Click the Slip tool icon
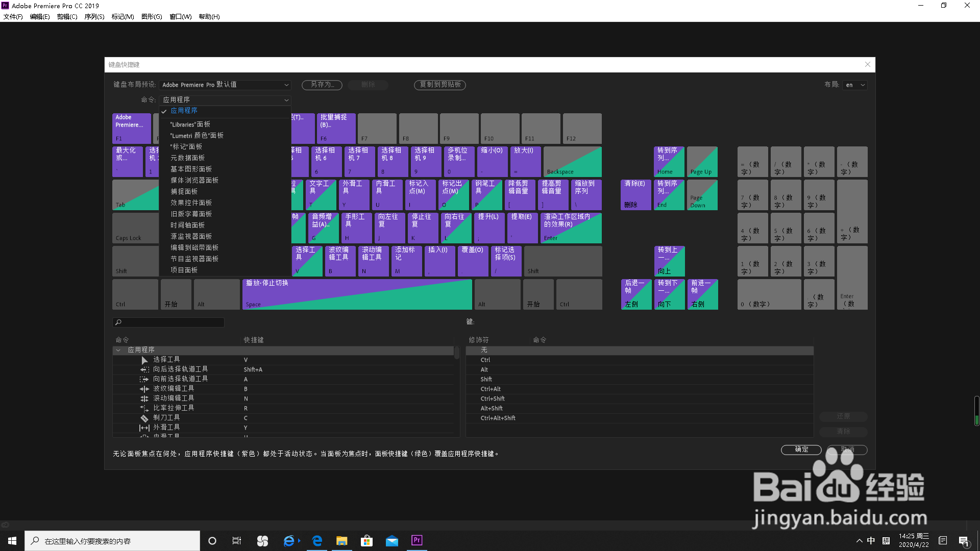The height and width of the screenshot is (551, 980). 144,428
